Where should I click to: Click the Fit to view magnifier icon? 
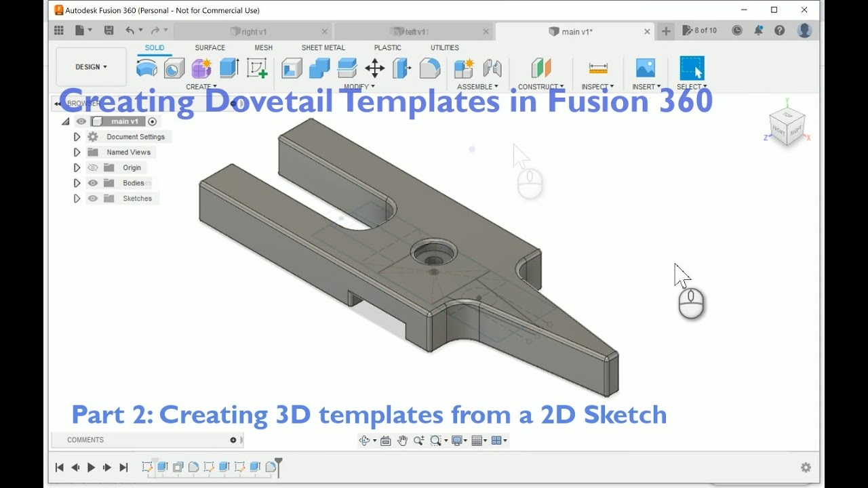[437, 440]
